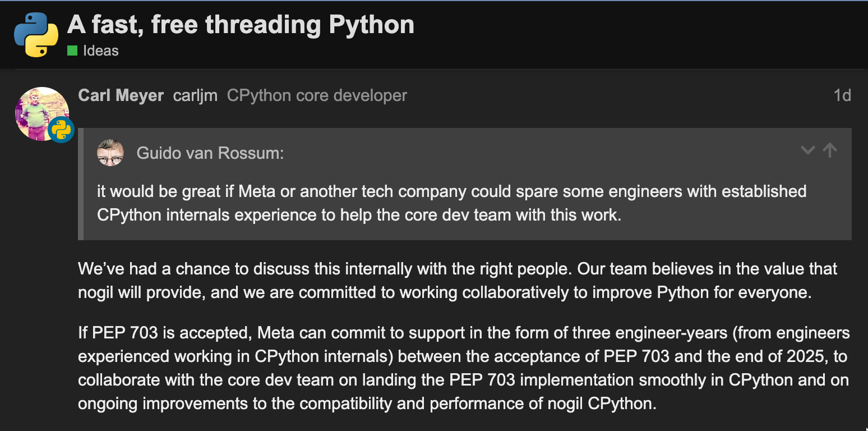Click the 'CPython core developer' user title
Viewport: 868px width, 431px height.
click(x=317, y=95)
